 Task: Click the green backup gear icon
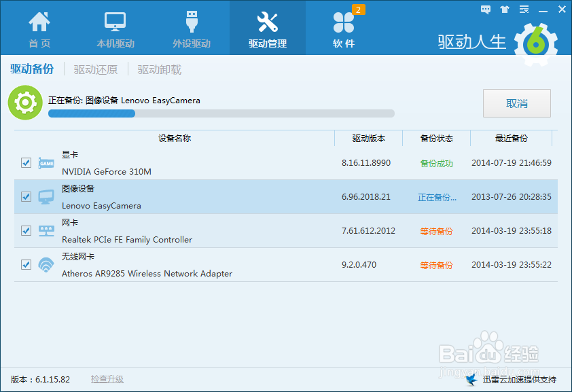[25, 103]
